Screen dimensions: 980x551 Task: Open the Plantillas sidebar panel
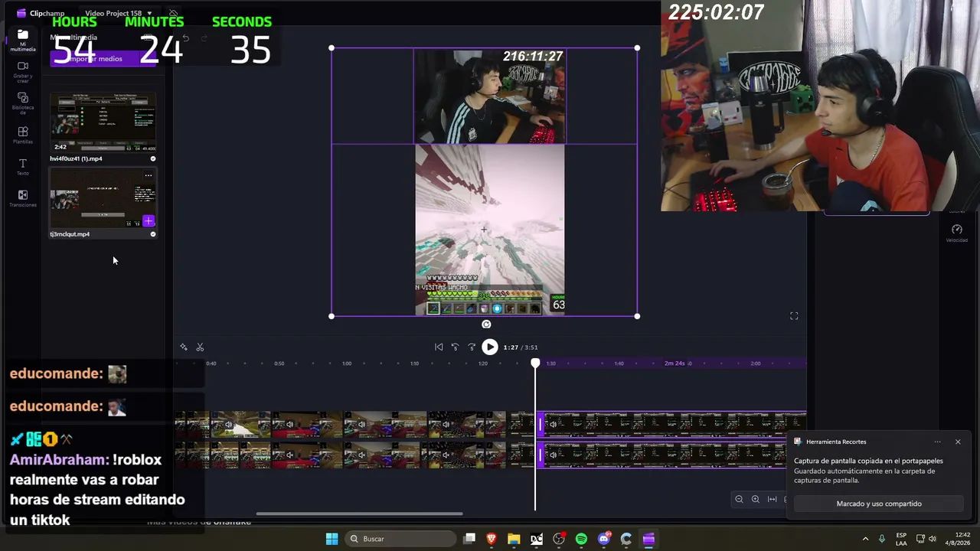click(23, 135)
